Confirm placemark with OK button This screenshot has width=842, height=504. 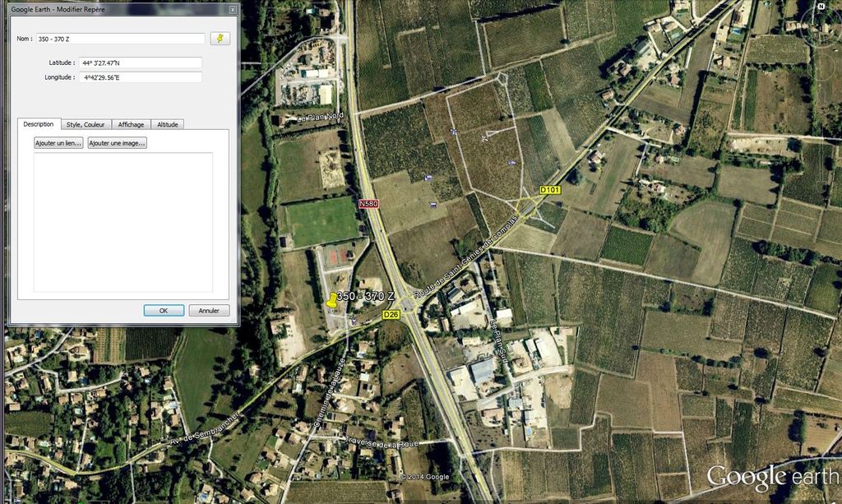coord(164,311)
